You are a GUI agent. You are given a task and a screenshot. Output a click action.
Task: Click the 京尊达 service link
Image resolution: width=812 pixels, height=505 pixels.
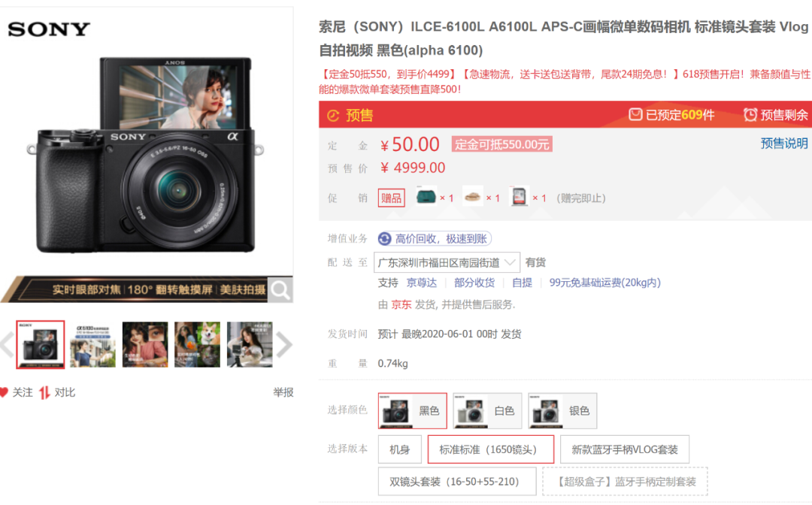(422, 283)
